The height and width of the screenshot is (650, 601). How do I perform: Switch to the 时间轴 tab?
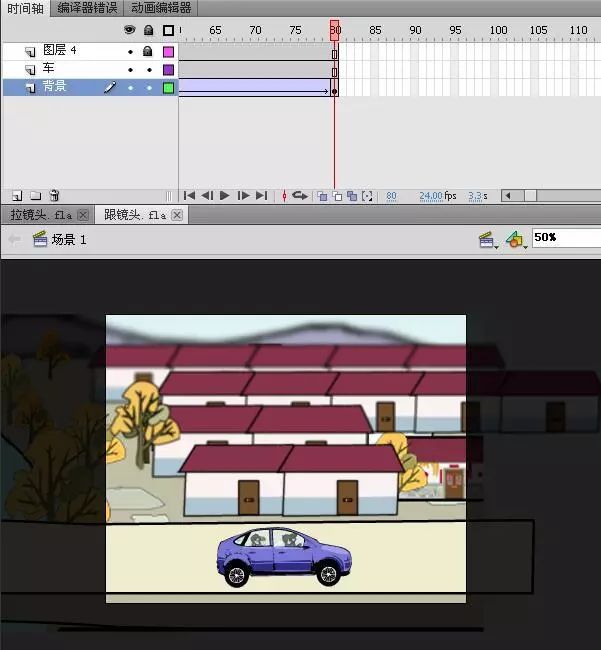[25, 8]
